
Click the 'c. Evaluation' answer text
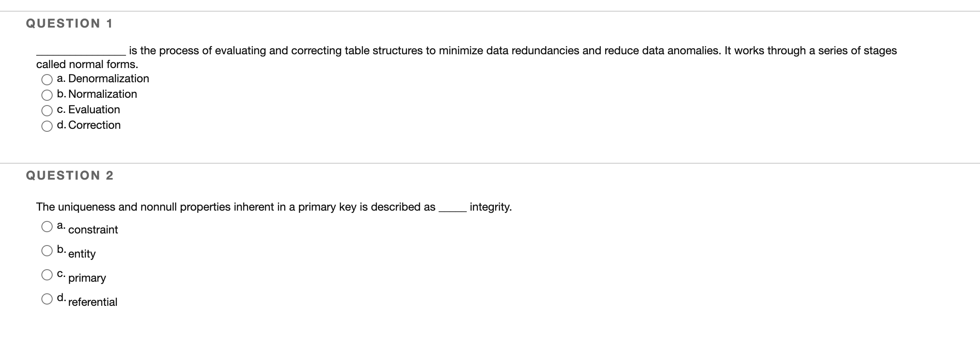88,109
